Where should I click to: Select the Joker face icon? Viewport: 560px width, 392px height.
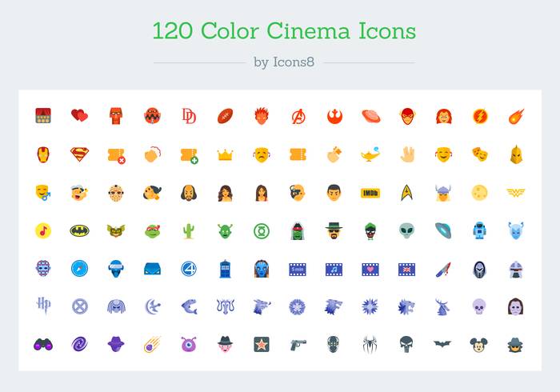coord(370,231)
